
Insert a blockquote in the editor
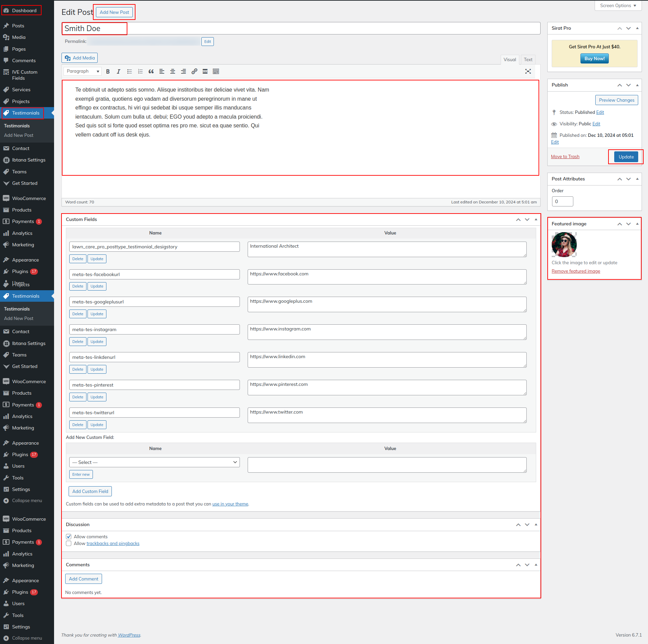pyautogui.click(x=151, y=71)
